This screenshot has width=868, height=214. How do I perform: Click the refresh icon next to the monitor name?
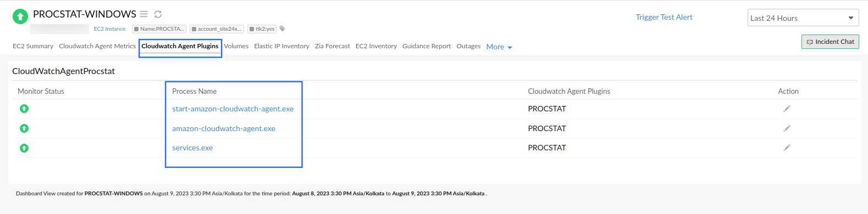pos(158,14)
